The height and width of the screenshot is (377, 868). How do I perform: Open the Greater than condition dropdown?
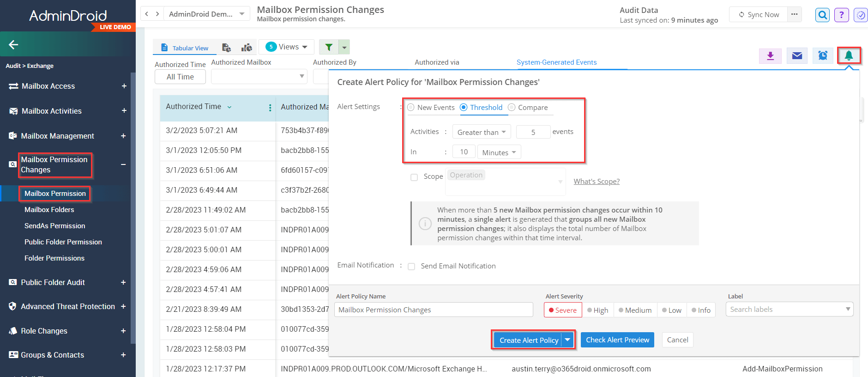pos(481,132)
